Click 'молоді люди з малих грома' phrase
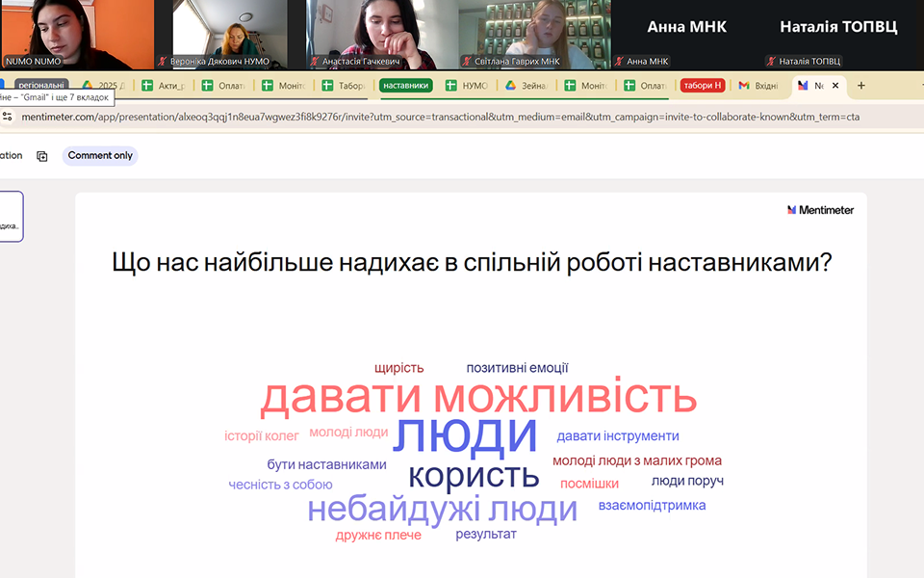The height and width of the screenshot is (578, 924). click(637, 460)
